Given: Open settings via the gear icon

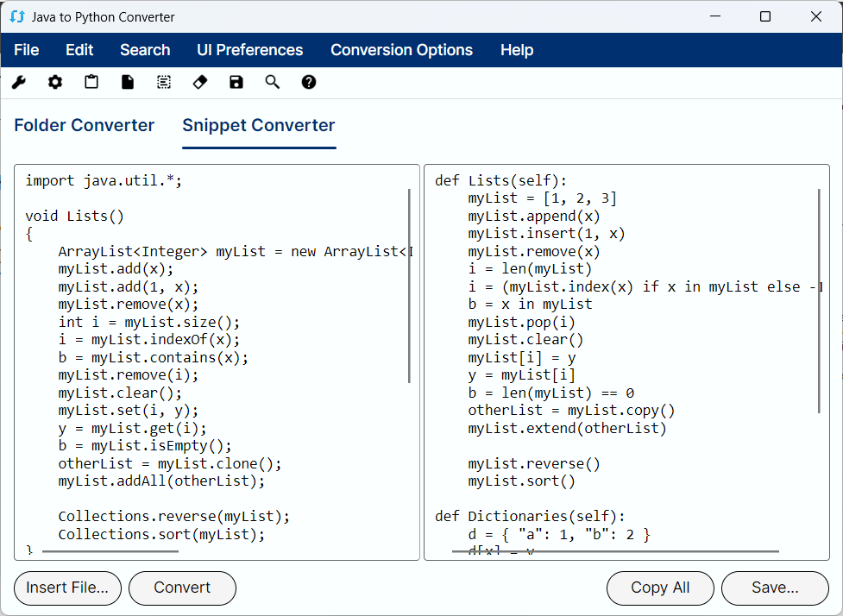Looking at the screenshot, I should [x=55, y=82].
